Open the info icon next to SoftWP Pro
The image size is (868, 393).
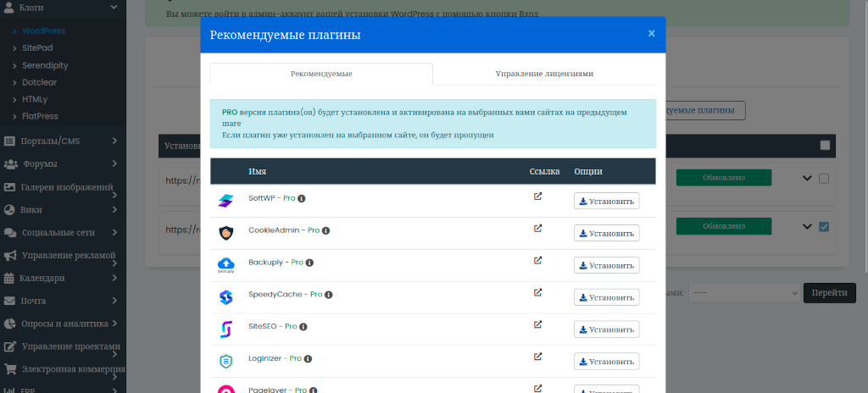[x=302, y=198]
